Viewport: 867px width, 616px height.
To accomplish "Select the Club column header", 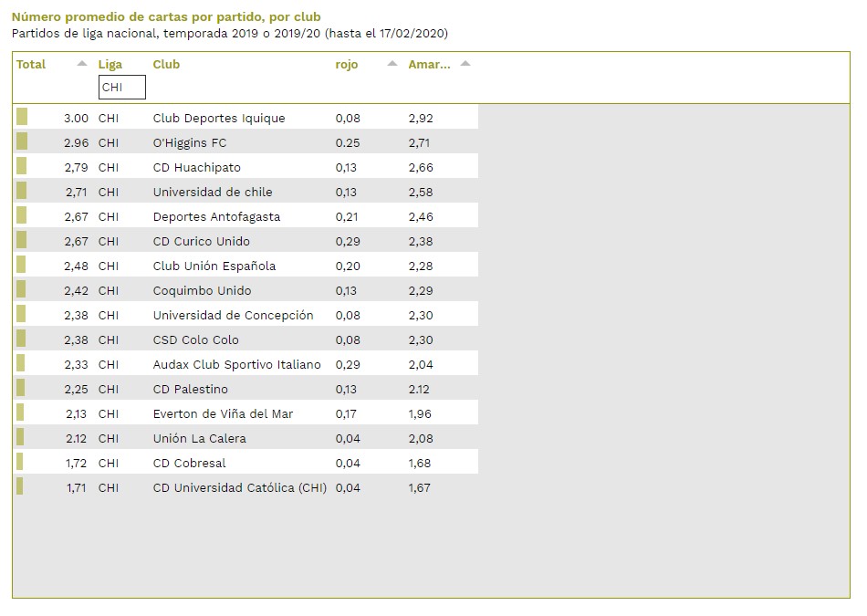I will 166,65.
